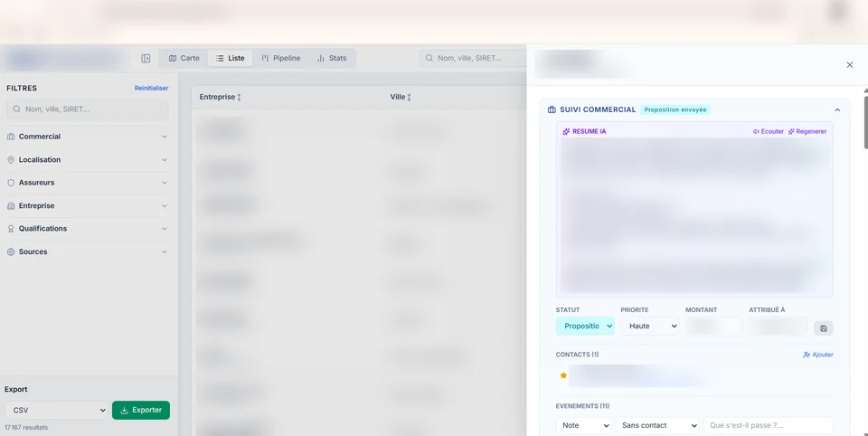Screen dimensions: 868x436
Task: Toggle the sidebar panel icon
Action: point(146,58)
